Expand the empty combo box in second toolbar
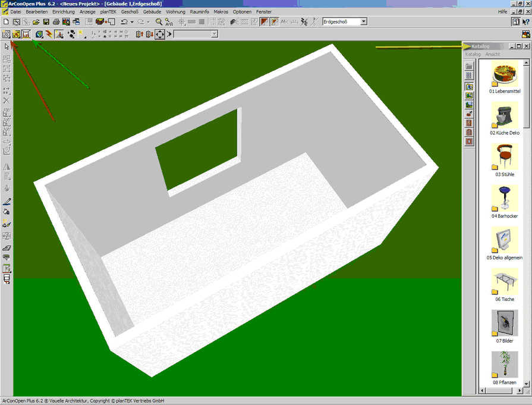 214,34
